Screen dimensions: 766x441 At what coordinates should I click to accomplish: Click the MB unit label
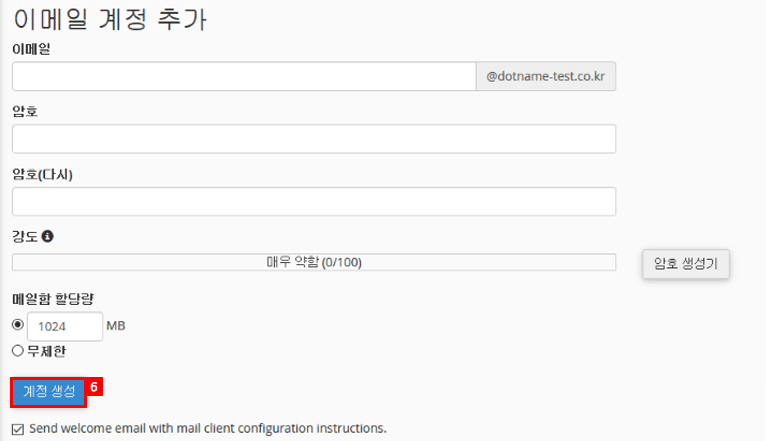(116, 326)
